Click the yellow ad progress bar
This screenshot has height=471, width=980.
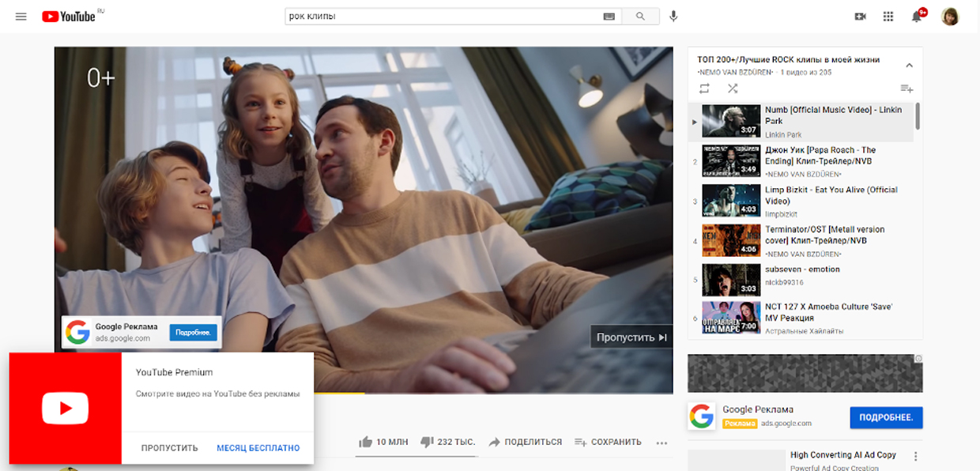(340, 393)
